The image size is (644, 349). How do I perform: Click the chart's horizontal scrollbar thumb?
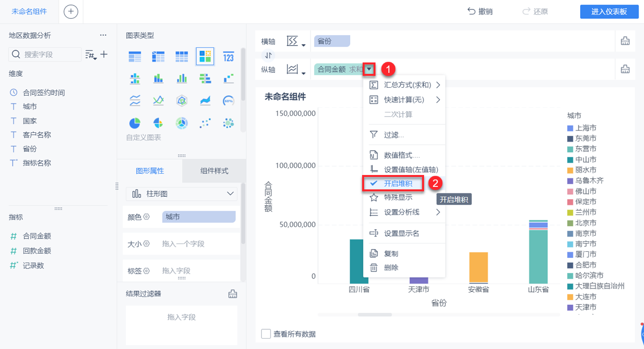click(x=375, y=314)
